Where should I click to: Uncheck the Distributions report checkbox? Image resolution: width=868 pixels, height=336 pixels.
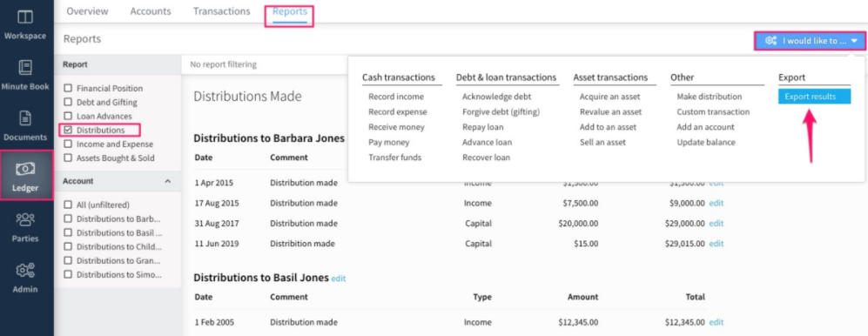(x=68, y=130)
